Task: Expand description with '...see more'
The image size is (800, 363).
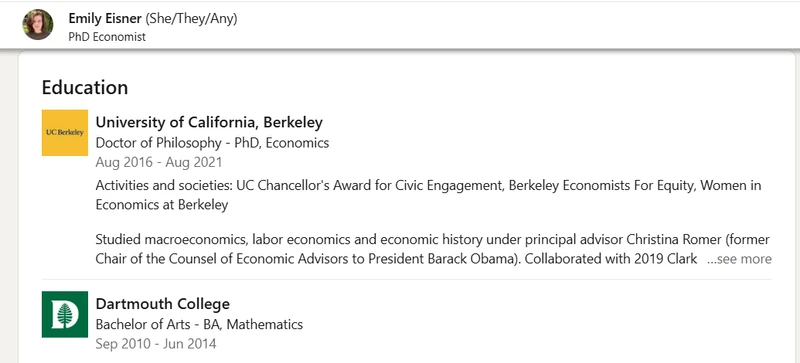Action: (739, 259)
